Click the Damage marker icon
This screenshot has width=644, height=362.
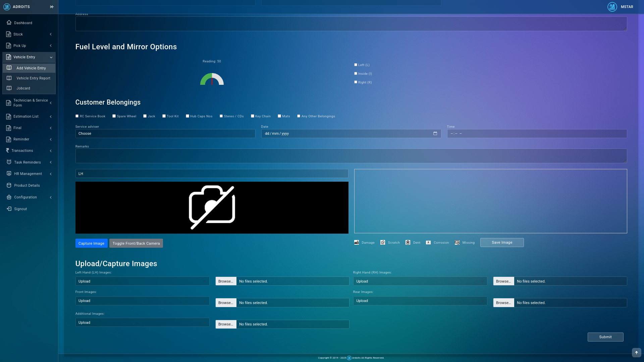click(x=357, y=242)
